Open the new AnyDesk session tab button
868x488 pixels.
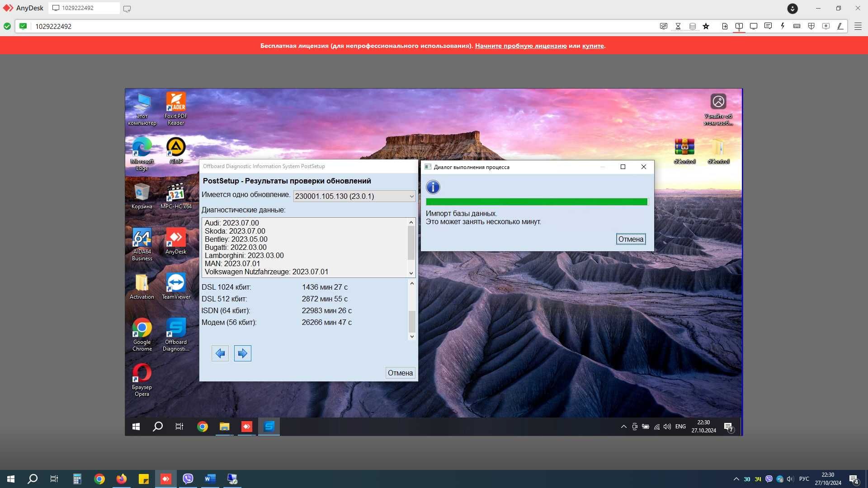[x=127, y=9]
